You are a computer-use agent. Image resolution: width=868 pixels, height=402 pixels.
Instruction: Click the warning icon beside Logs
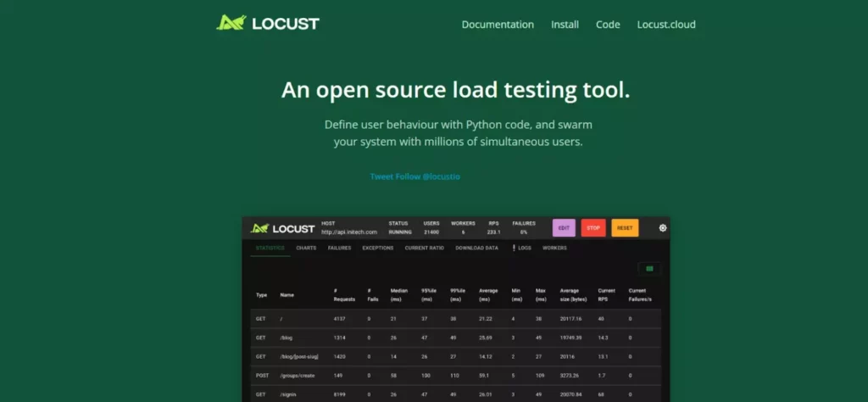[x=514, y=248]
